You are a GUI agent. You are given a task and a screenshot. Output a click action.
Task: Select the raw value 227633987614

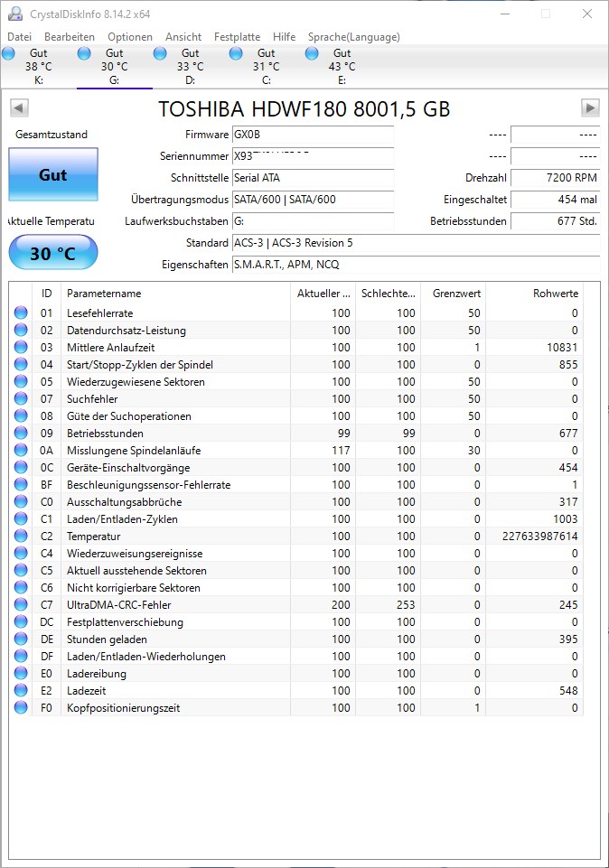coord(539,536)
